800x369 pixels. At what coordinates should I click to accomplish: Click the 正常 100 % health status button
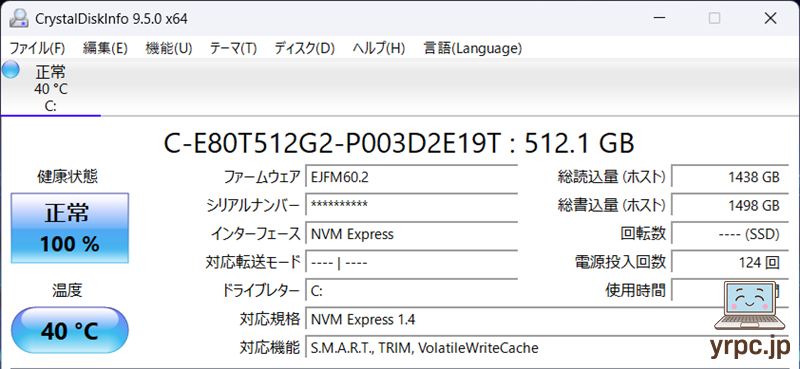coord(70,228)
